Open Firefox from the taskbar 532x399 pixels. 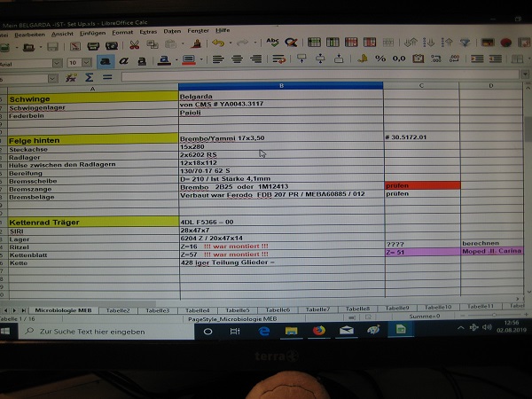click(x=318, y=330)
